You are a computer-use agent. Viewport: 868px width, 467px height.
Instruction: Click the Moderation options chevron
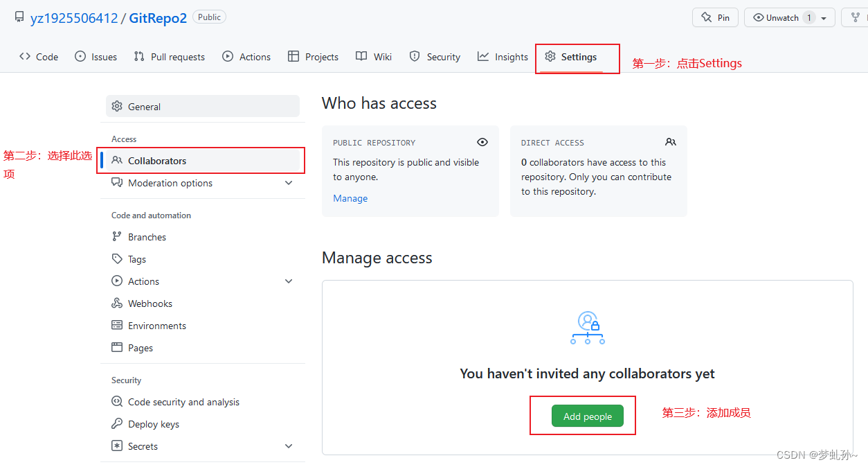(289, 183)
